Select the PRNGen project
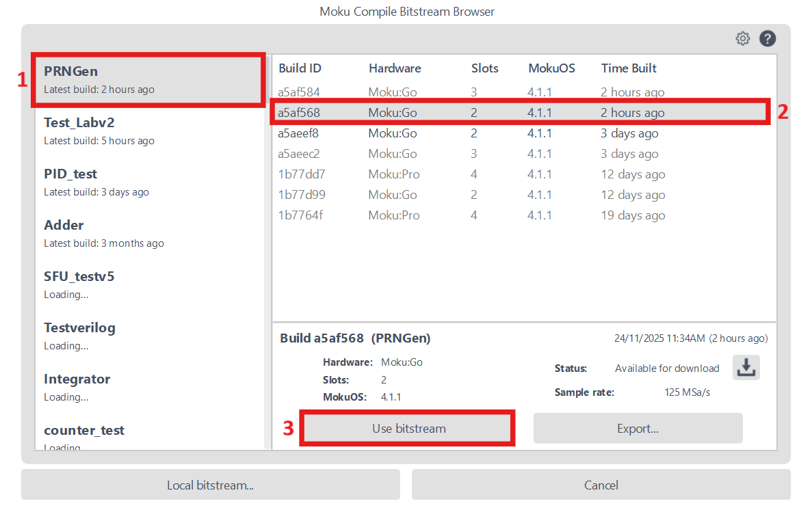This screenshot has width=812, height=510. pyautogui.click(x=147, y=79)
